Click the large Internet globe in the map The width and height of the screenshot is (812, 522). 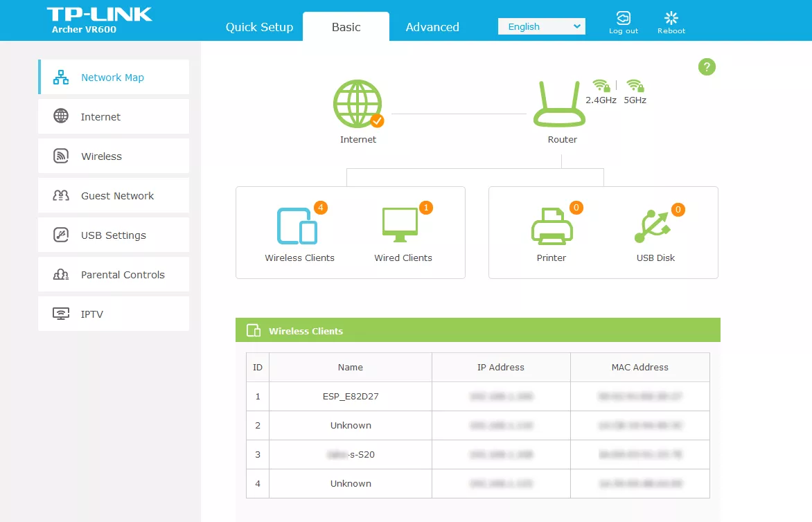(358, 104)
